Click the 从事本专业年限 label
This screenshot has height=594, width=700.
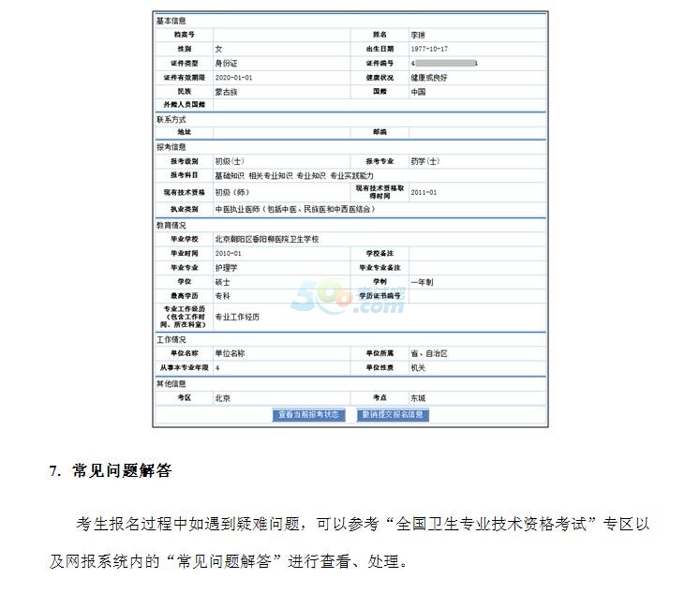pyautogui.click(x=185, y=367)
